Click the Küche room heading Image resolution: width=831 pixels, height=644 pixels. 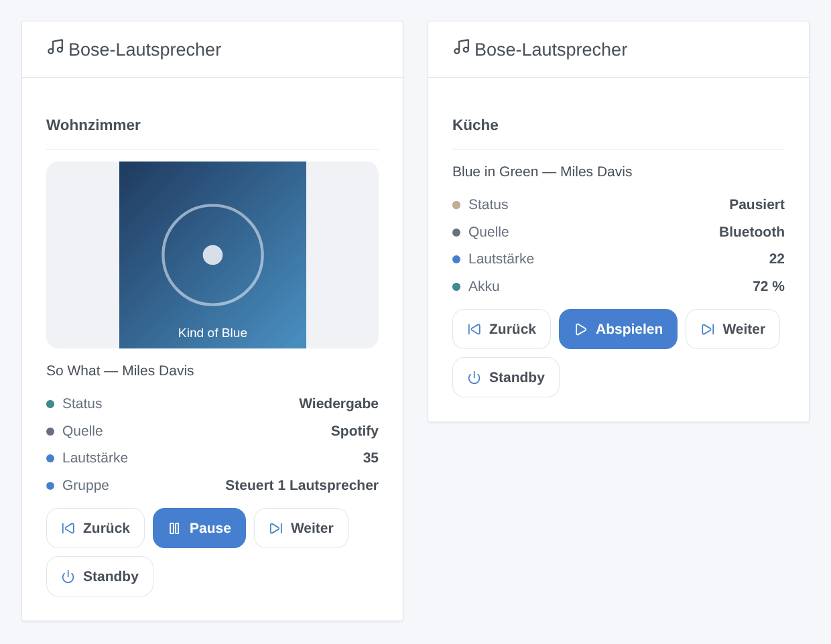[475, 125]
